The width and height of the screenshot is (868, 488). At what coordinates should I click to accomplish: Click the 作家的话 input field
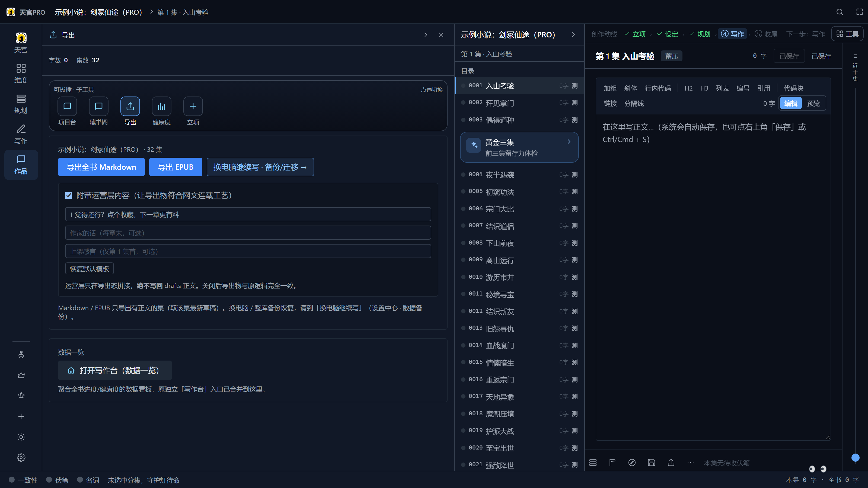[248, 233]
